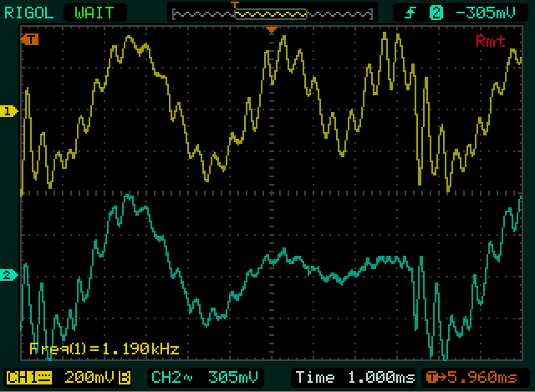Click the orange trigger arrow at grid top center
The height and width of the screenshot is (392, 535).
pos(271,31)
